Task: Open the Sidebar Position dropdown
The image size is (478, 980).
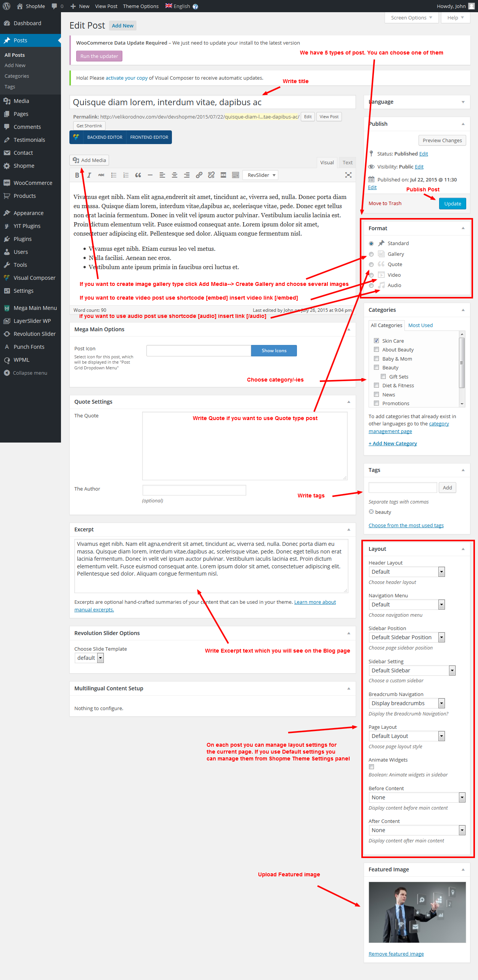Action: click(407, 637)
